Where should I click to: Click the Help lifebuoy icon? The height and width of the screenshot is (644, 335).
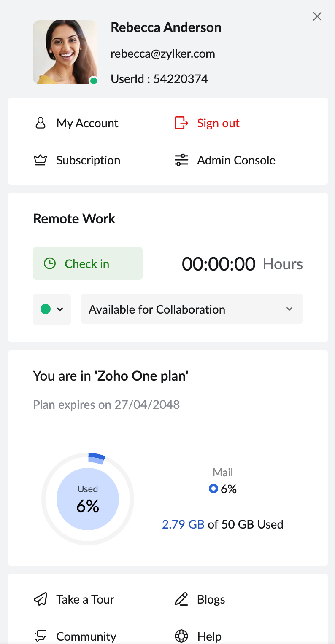[181, 636]
